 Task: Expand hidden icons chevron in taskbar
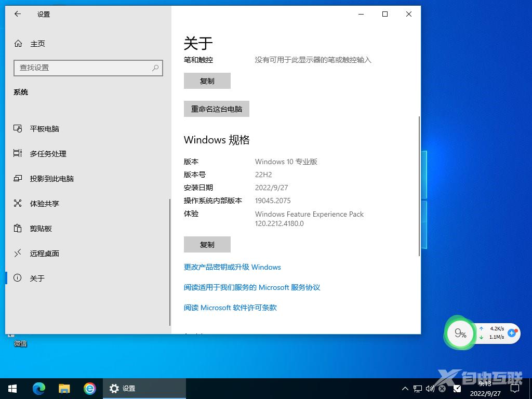point(405,388)
